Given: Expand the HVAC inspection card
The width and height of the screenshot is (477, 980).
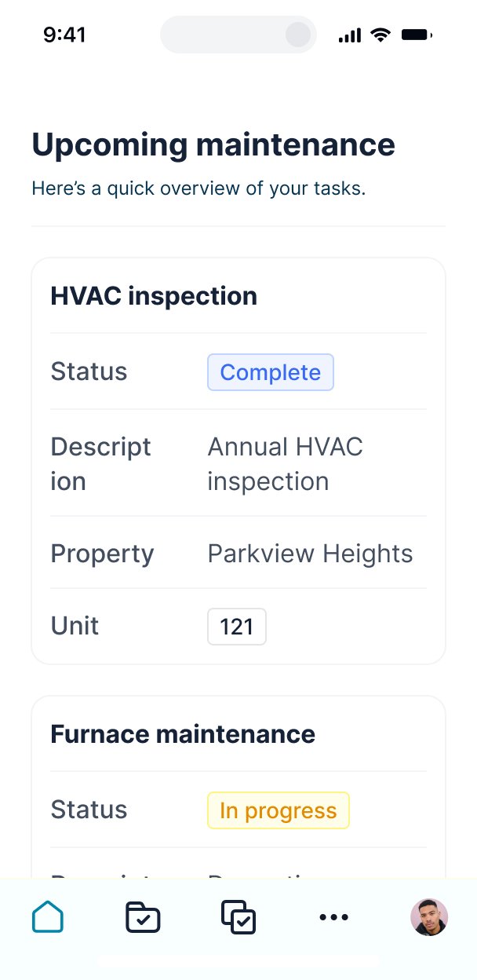Looking at the screenshot, I should (154, 296).
